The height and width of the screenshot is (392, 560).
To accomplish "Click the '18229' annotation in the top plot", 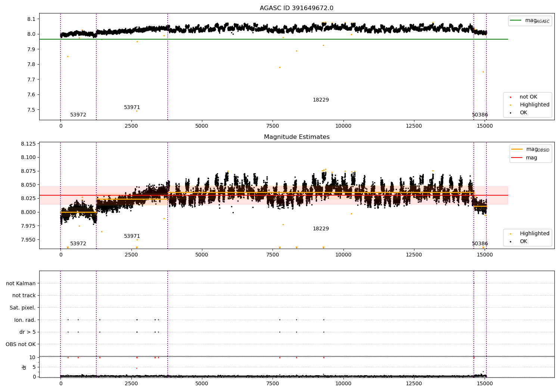I will pos(321,100).
